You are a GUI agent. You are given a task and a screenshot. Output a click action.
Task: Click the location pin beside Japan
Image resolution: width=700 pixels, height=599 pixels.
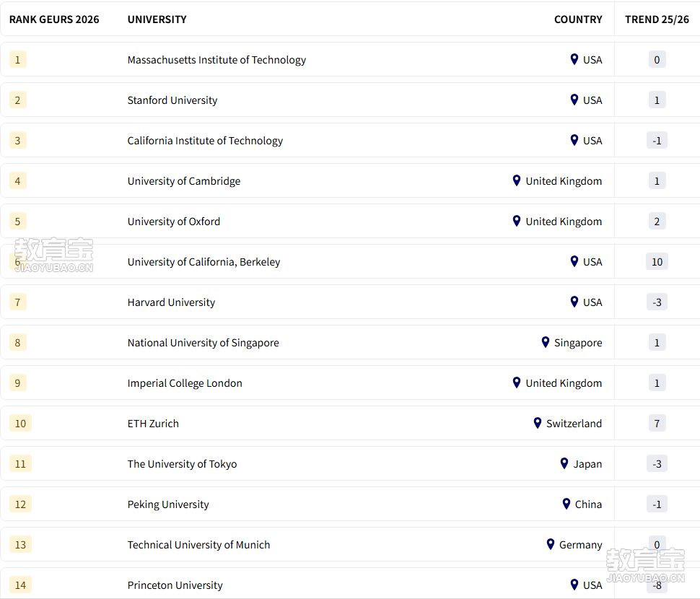[564, 463]
